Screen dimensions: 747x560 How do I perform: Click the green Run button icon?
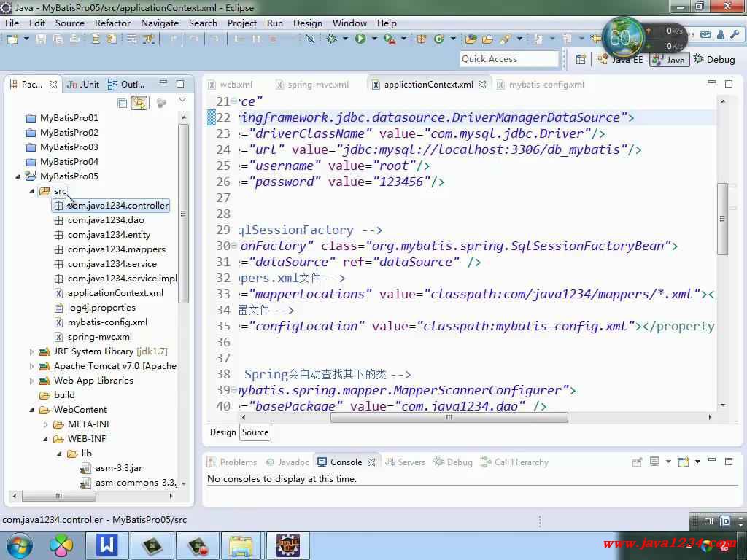360,39
